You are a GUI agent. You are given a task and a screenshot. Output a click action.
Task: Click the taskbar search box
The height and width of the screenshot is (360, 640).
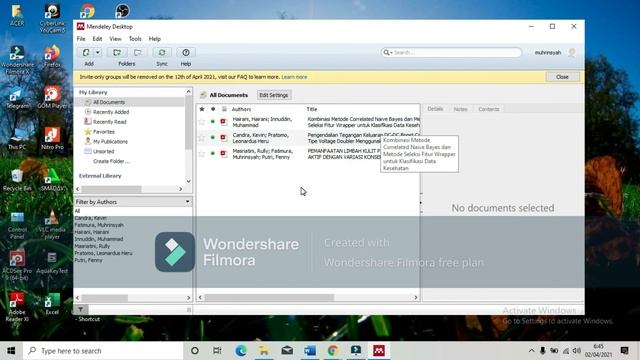click(x=103, y=351)
